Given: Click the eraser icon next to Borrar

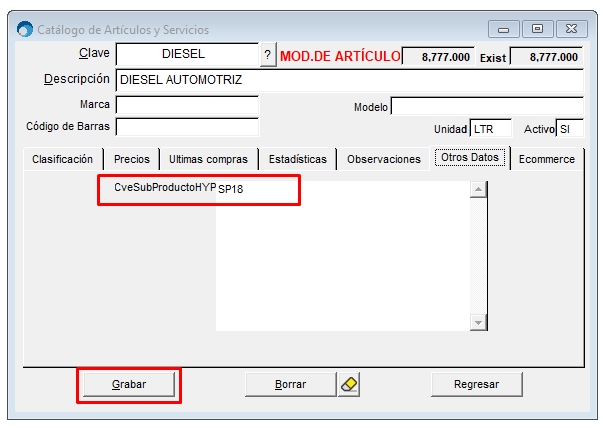Looking at the screenshot, I should pos(349,384).
